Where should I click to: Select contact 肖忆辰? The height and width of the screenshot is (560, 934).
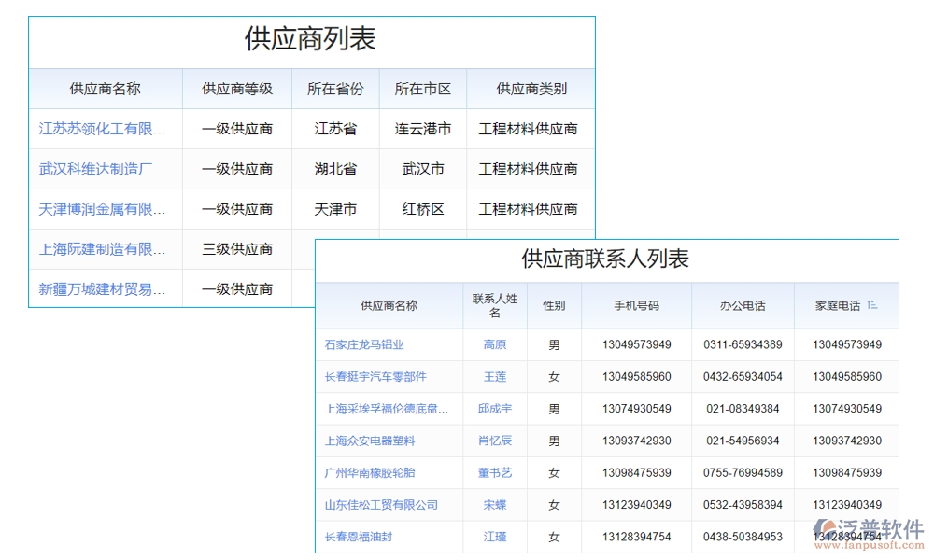[495, 441]
